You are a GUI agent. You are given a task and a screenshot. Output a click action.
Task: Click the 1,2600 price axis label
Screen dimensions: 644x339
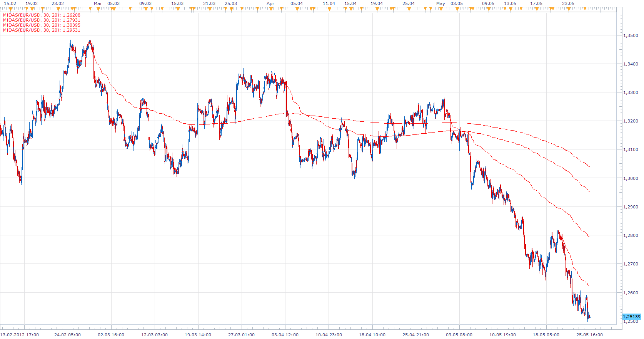tap(631, 293)
